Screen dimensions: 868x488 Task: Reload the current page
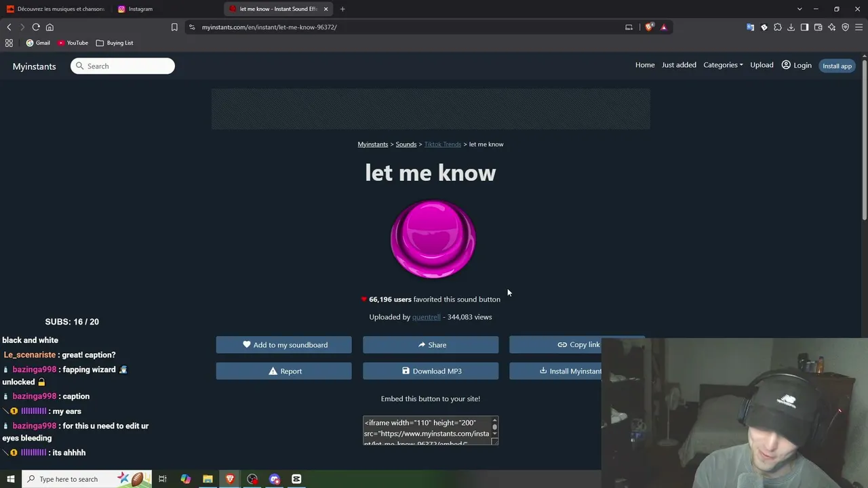(36, 27)
